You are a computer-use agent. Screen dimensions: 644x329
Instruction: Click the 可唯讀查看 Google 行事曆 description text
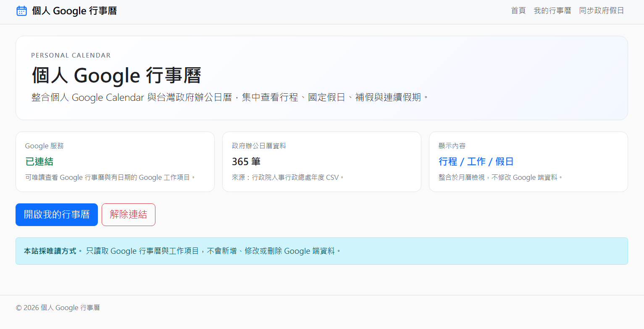tap(111, 177)
